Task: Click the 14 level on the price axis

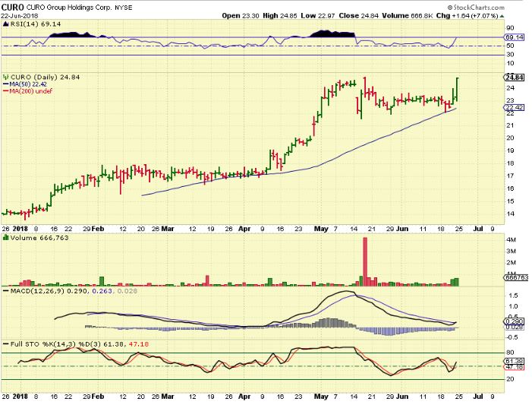Action: pos(510,214)
